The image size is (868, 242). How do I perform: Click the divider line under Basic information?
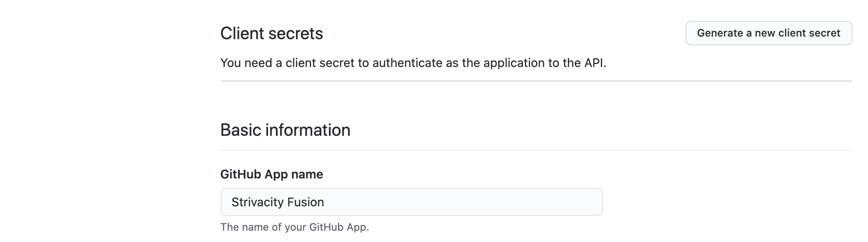click(x=536, y=150)
